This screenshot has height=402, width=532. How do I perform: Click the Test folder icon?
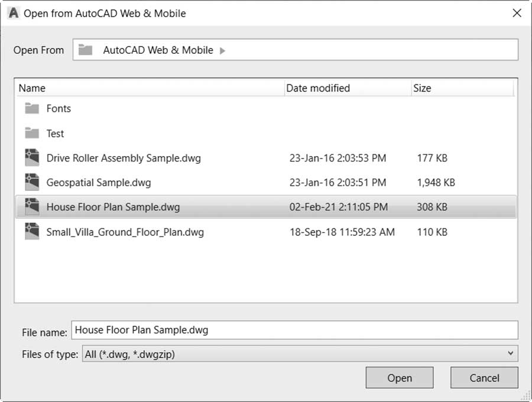coord(32,133)
